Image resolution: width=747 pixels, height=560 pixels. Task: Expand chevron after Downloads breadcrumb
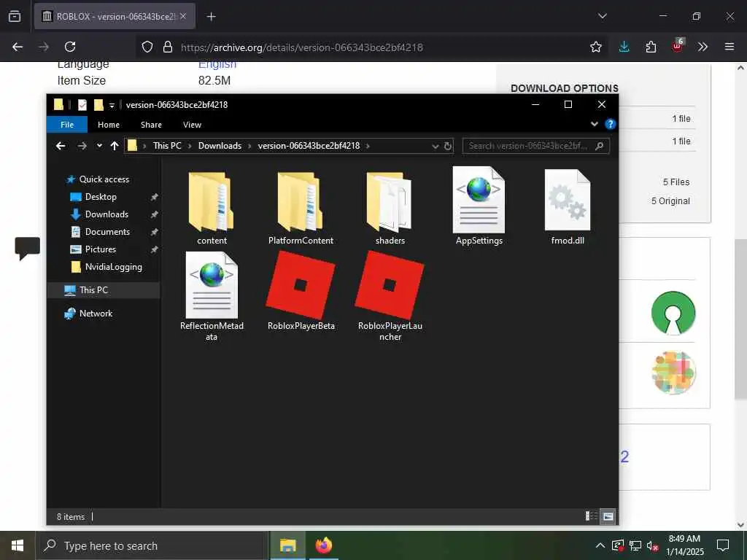click(x=249, y=146)
